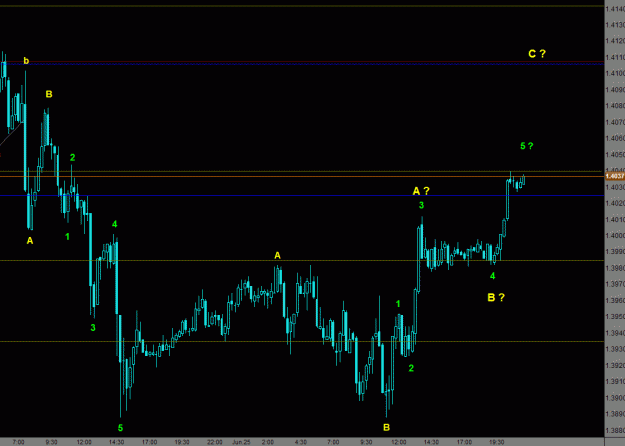
Task: Click the 1.4090 price scale label
Action: tap(615, 89)
